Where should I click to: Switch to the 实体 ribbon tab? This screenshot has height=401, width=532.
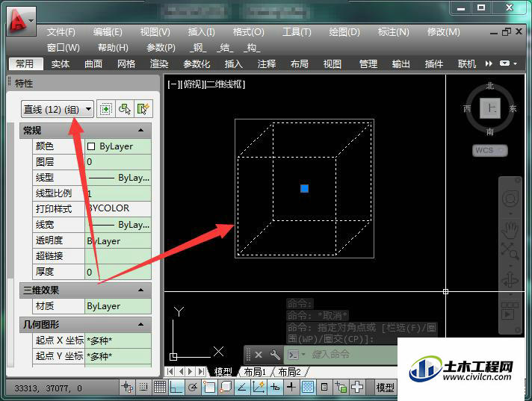[61, 63]
